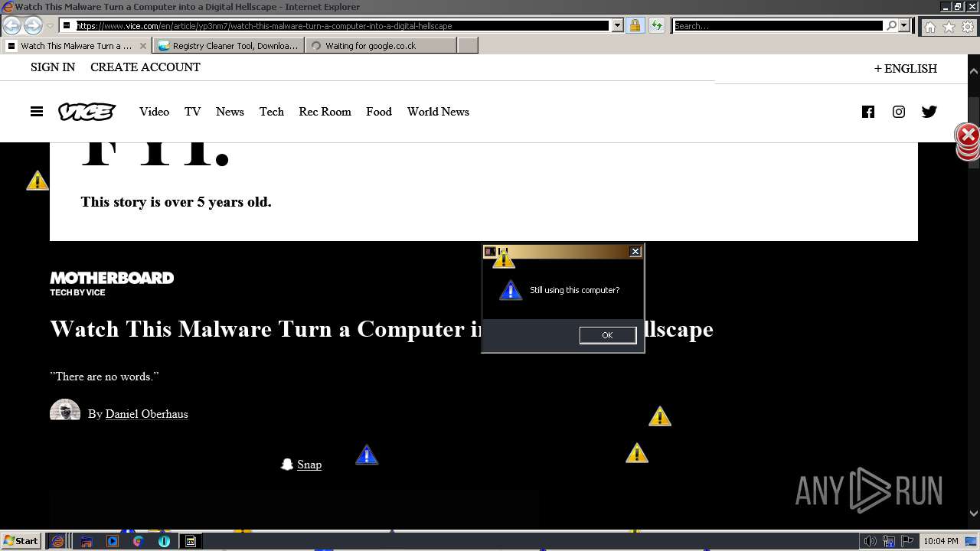Go forward with the IE Forward arrow
The width and height of the screenshot is (980, 551).
point(33,26)
